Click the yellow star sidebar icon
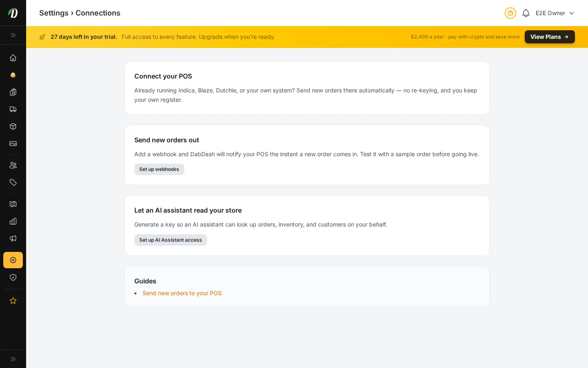 point(13,301)
